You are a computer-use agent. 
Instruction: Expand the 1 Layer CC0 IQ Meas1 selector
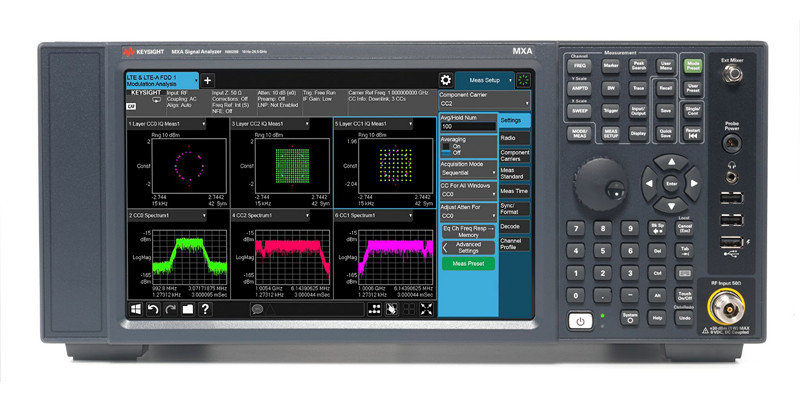click(167, 124)
